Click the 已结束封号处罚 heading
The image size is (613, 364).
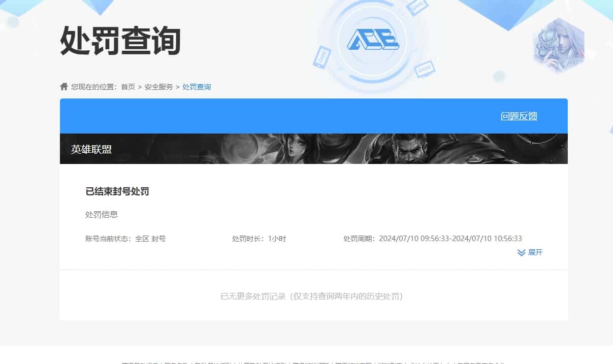117,191
